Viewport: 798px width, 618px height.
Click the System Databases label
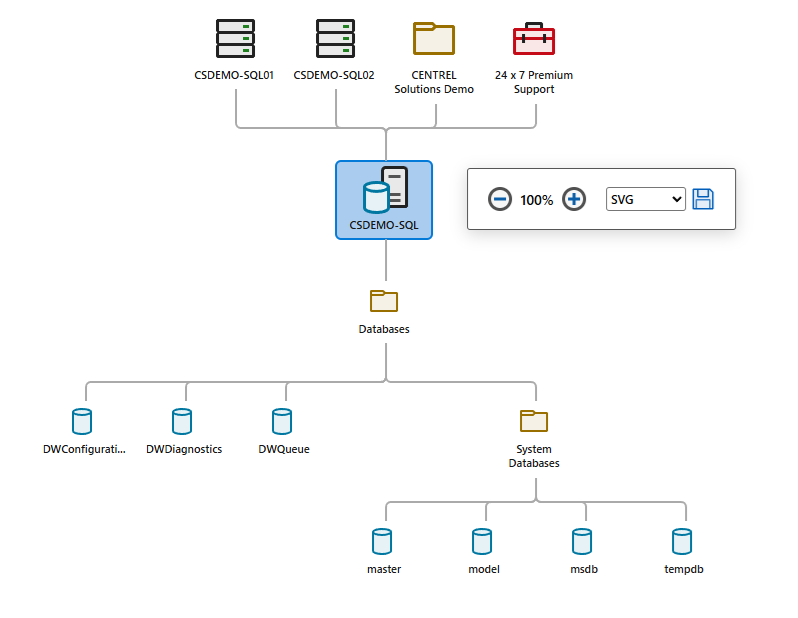pyautogui.click(x=534, y=456)
